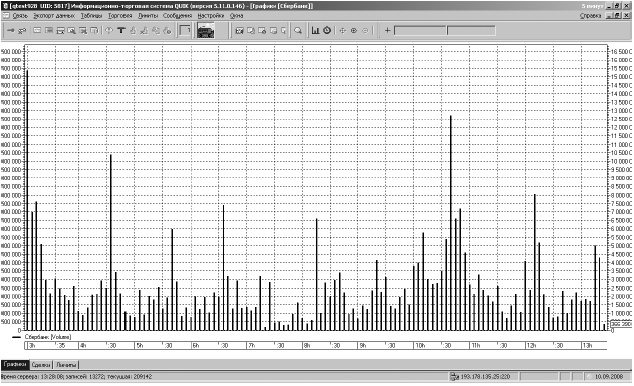The image size is (634, 386).
Task: Click the plus crosshair icon in toolbar
Action: [x=387, y=30]
